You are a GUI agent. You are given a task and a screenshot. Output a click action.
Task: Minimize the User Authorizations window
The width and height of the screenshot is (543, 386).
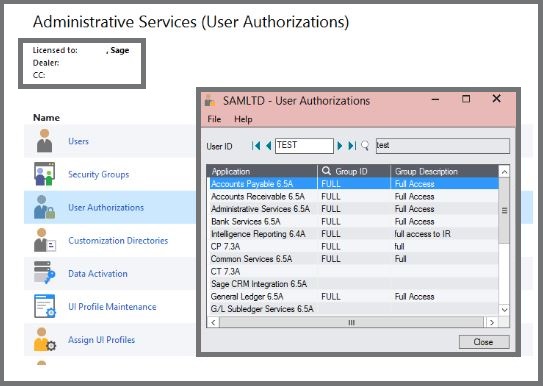[435, 99]
